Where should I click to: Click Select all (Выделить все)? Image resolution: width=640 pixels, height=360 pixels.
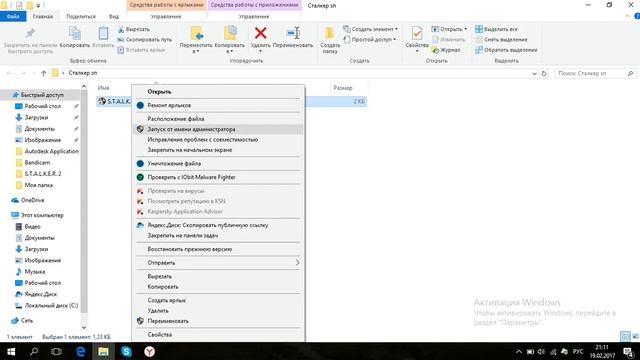click(496, 29)
